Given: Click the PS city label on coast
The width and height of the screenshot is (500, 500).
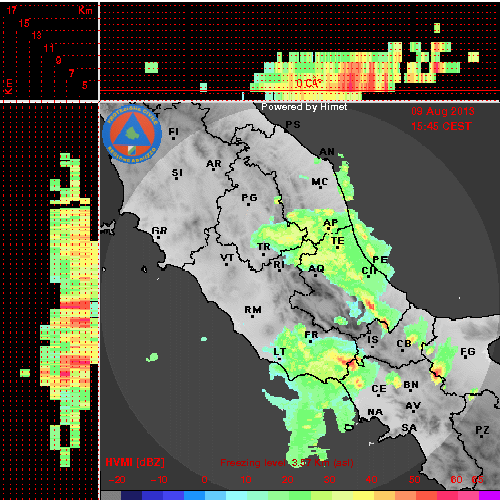Looking at the screenshot, I should click(x=293, y=125).
